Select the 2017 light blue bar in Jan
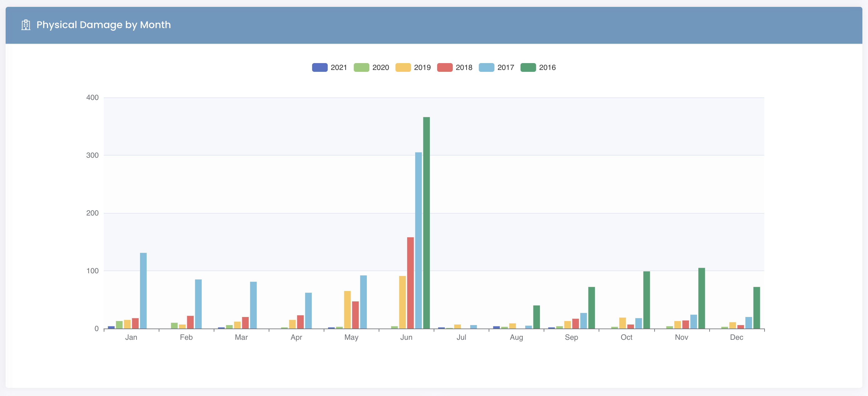The width and height of the screenshot is (868, 396). [x=143, y=291]
